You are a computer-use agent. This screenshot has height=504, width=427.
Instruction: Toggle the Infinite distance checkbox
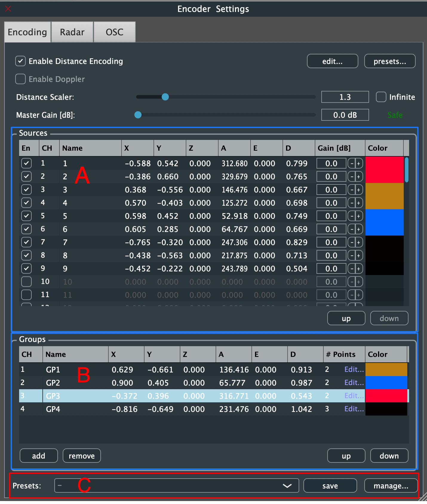(381, 97)
